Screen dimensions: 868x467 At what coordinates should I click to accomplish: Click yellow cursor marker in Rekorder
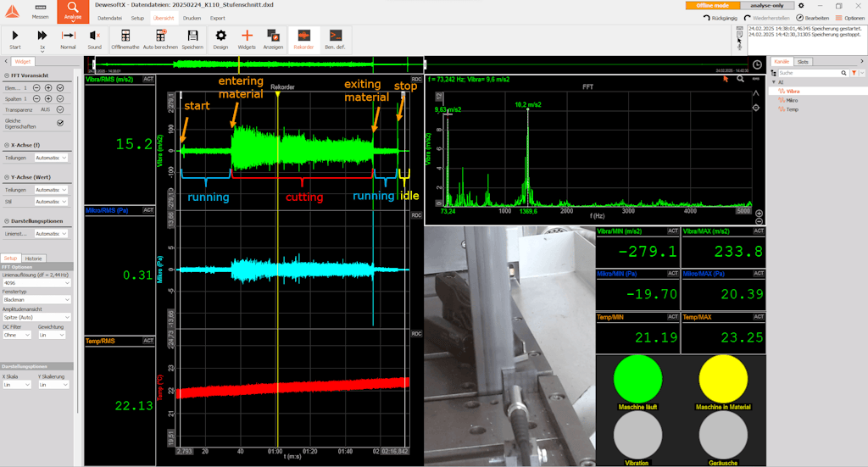point(277,95)
